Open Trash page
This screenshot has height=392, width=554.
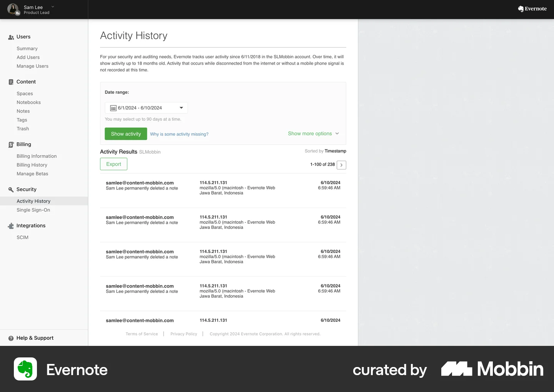click(x=23, y=129)
